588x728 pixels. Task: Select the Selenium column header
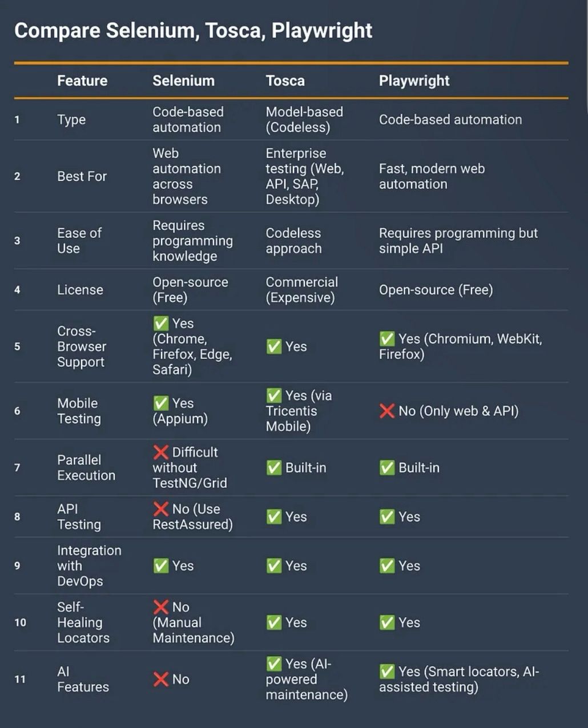tap(183, 80)
